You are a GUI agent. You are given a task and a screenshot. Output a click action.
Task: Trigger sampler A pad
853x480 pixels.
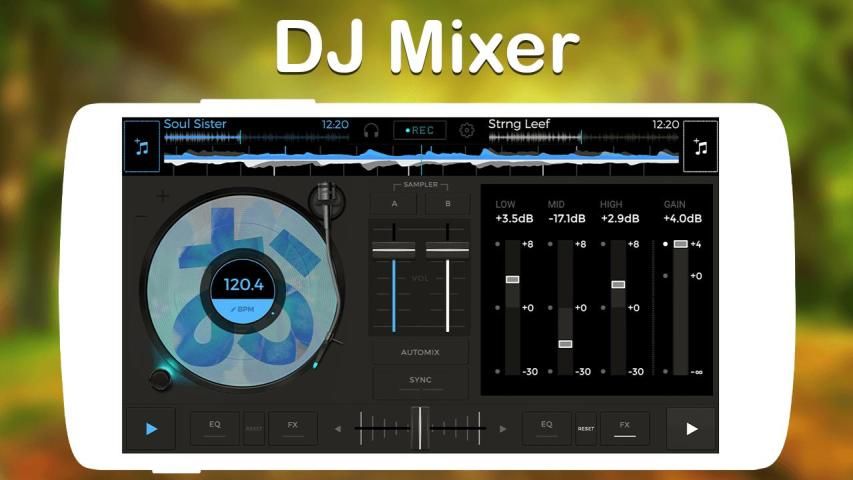coord(394,203)
